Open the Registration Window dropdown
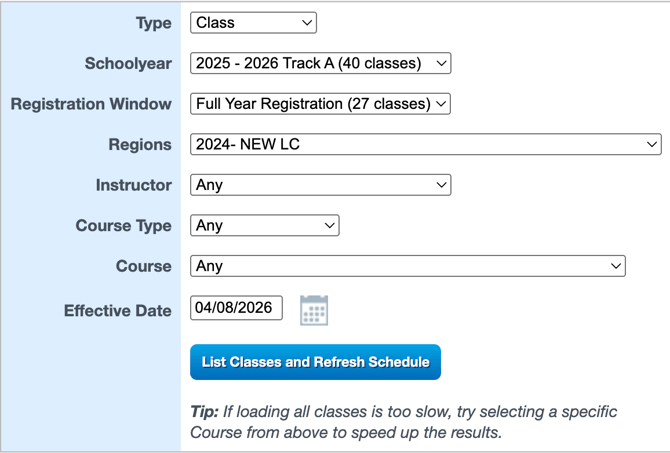 tap(320, 104)
